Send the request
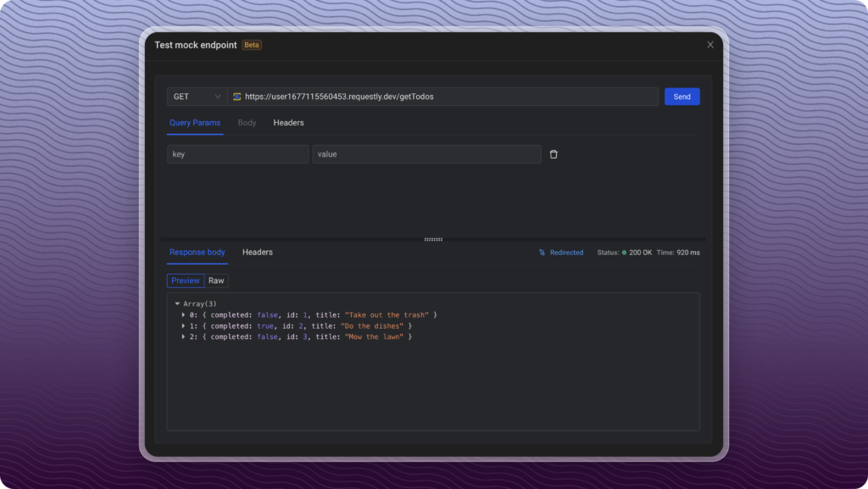The width and height of the screenshot is (868, 489). pyautogui.click(x=682, y=97)
